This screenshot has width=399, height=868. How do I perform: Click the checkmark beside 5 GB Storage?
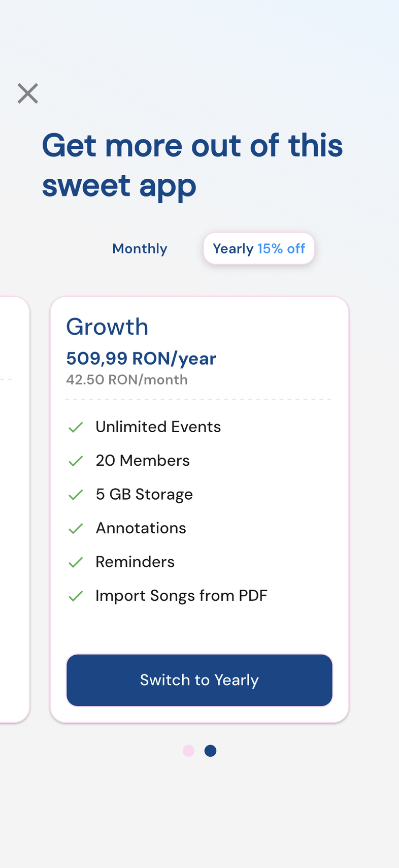pos(76,495)
